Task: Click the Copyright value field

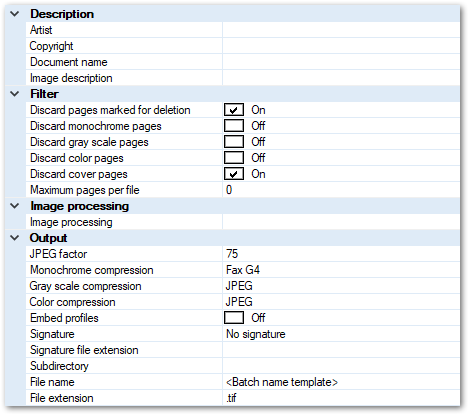Action: click(341, 46)
